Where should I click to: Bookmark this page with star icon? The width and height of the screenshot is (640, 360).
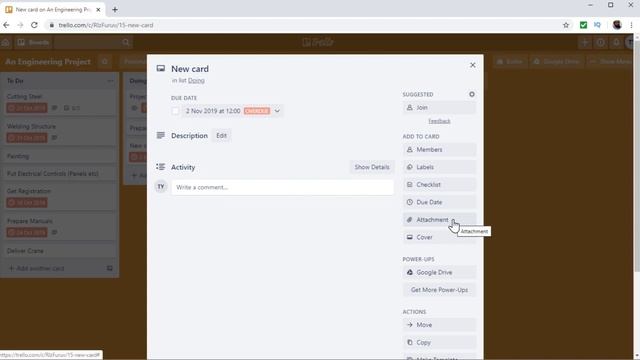point(566,25)
